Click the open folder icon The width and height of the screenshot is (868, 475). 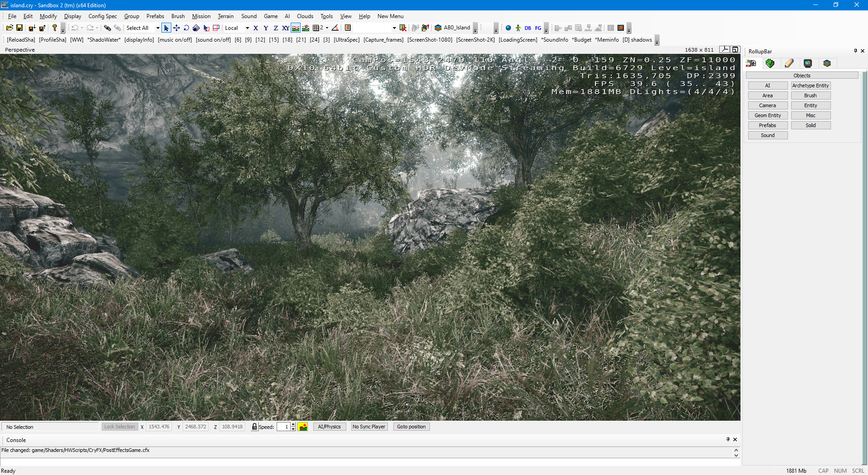tap(9, 28)
